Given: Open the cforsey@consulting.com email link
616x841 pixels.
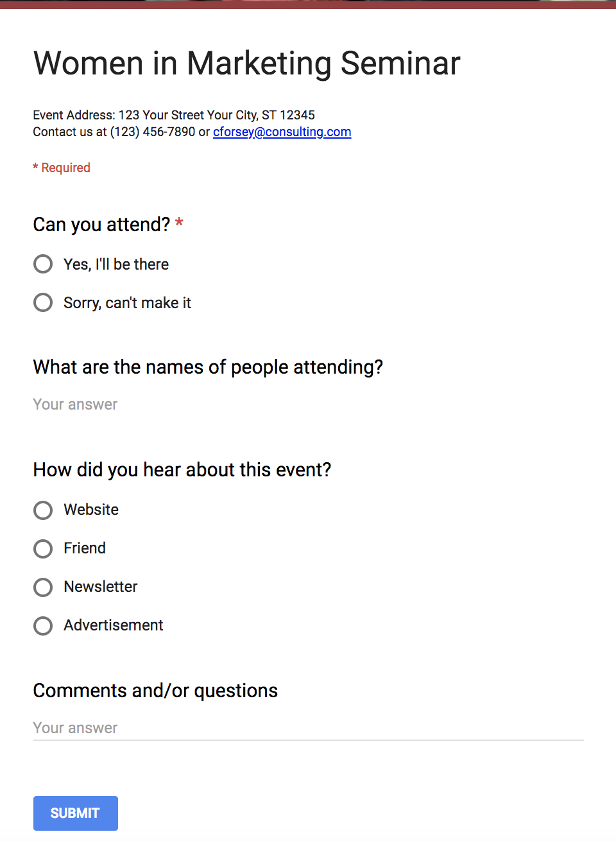Looking at the screenshot, I should (x=282, y=132).
